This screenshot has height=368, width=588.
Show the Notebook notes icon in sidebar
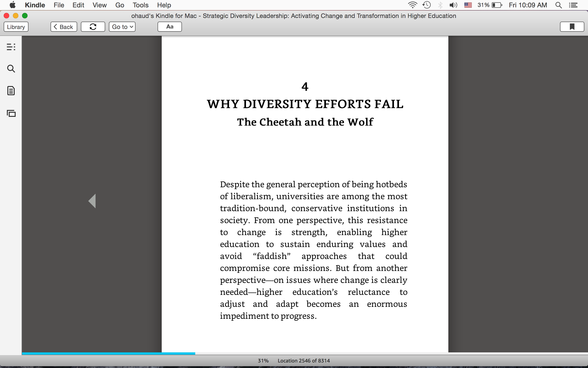point(11,91)
